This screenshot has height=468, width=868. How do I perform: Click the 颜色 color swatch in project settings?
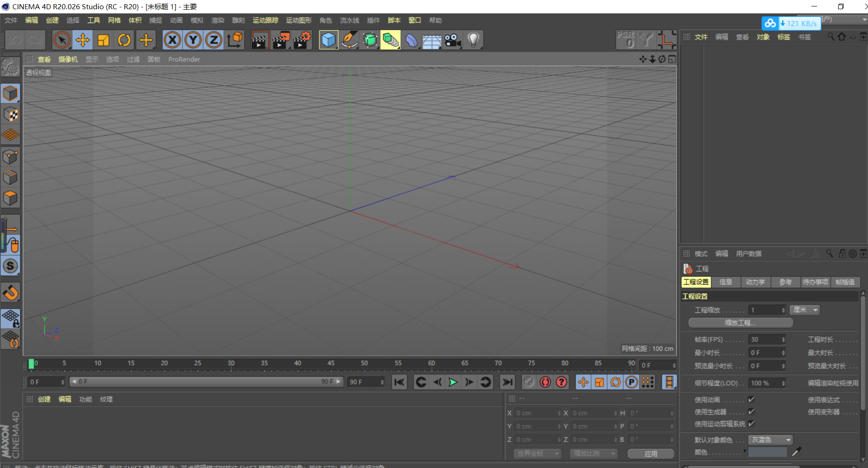(x=767, y=452)
